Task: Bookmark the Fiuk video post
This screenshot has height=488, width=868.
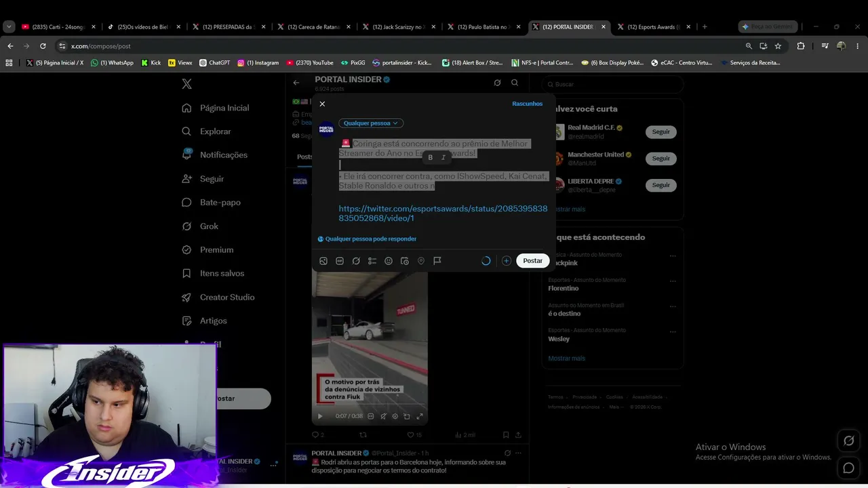Action: pos(506,435)
